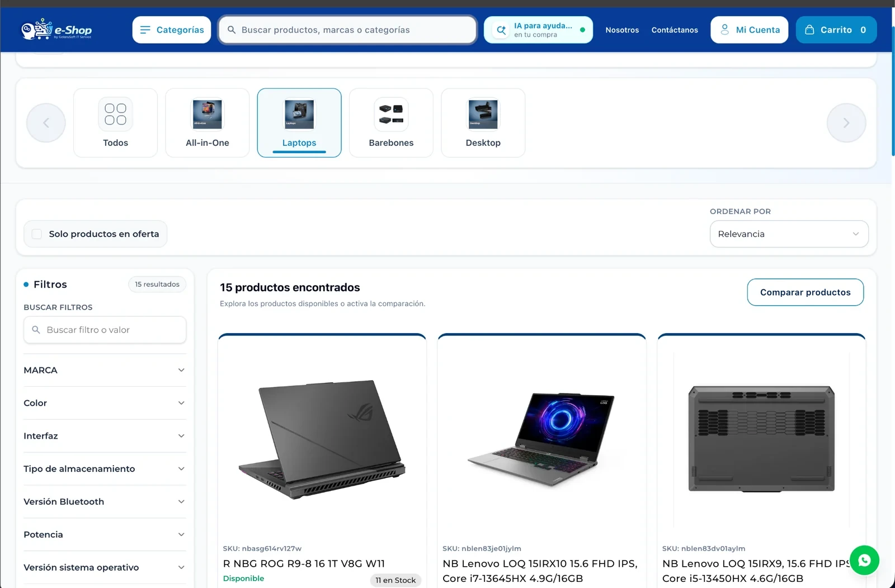This screenshot has width=895, height=588.
Task: Open the green WhatsApp chat bubble
Action: (864, 560)
